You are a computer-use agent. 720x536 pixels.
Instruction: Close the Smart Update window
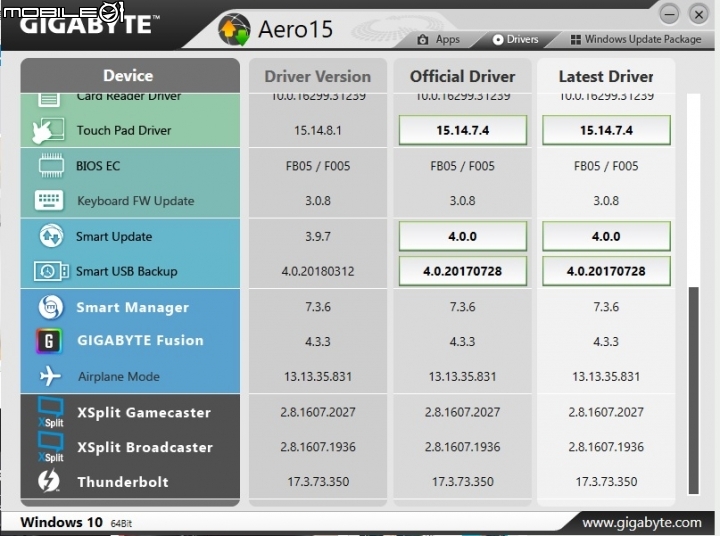pos(699,15)
